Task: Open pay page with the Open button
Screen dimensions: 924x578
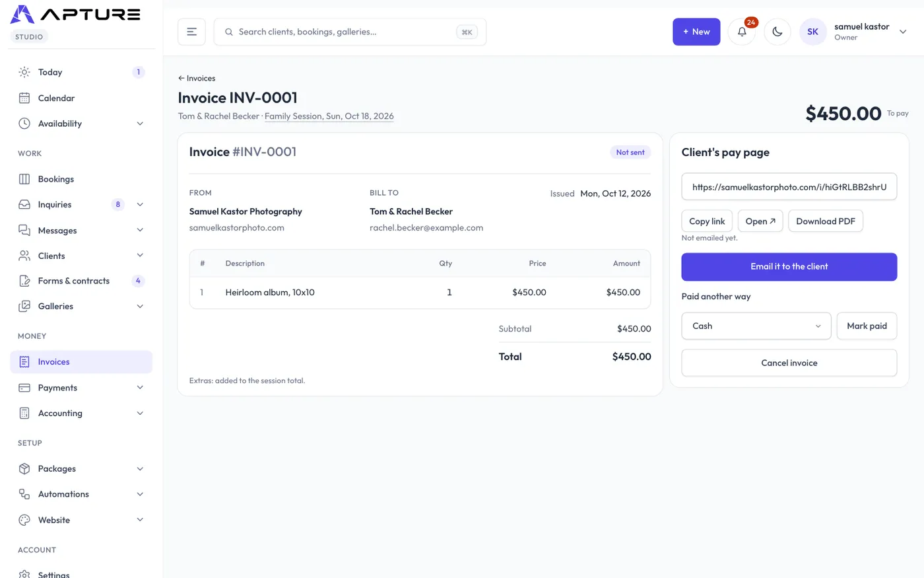Action: [x=760, y=221]
